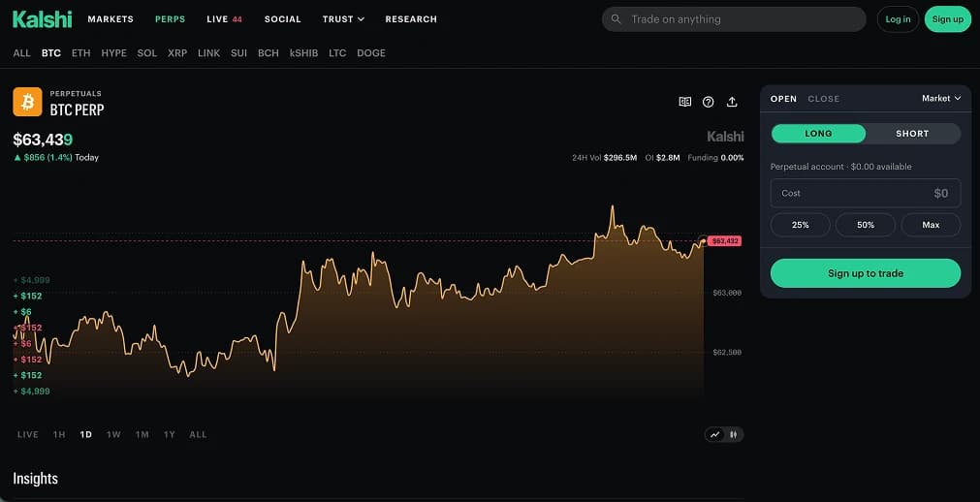The width and height of the screenshot is (980, 502).
Task: Select the 1M chart timeframe
Action: coord(142,434)
